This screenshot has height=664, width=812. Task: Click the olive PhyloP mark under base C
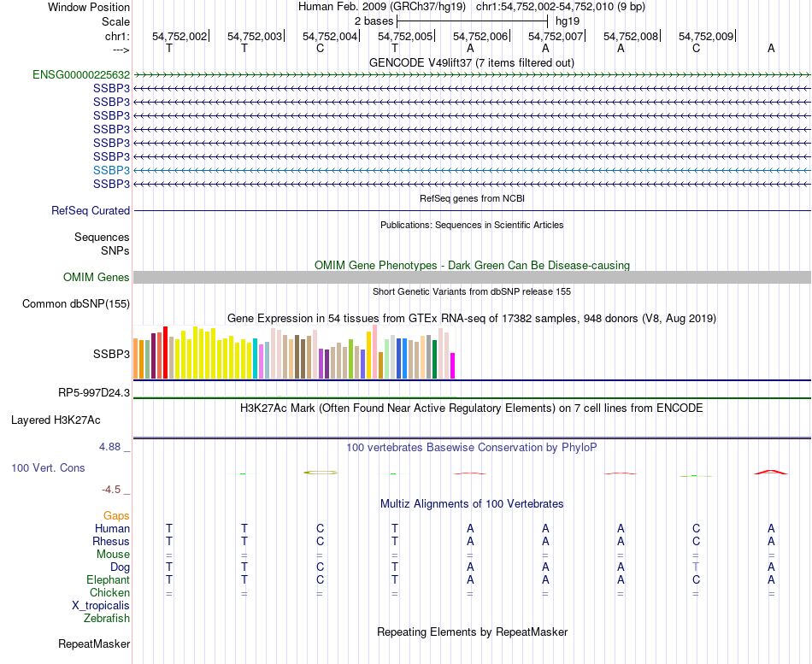click(321, 473)
